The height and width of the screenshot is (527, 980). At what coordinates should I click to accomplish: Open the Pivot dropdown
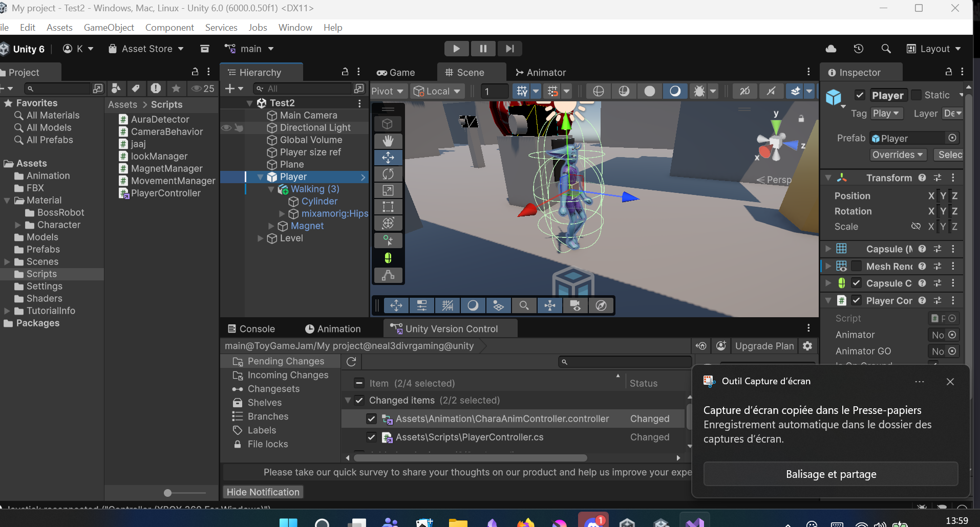(388, 91)
